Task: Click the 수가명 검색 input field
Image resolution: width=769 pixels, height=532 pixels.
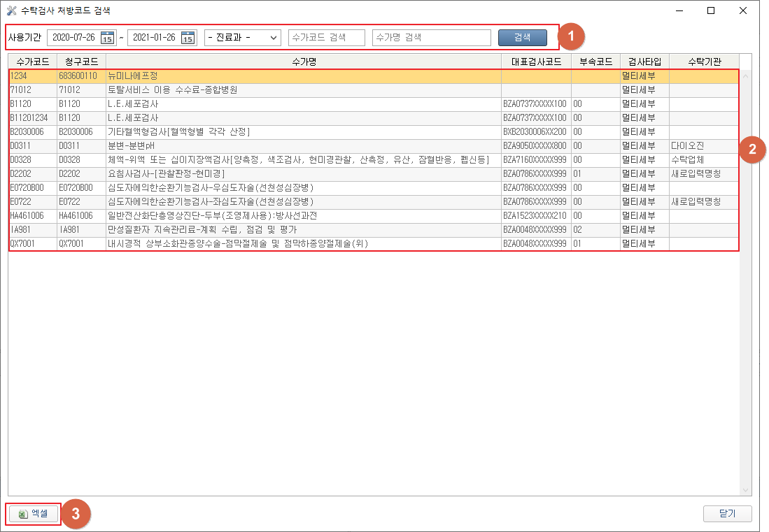Action: pyautogui.click(x=431, y=38)
